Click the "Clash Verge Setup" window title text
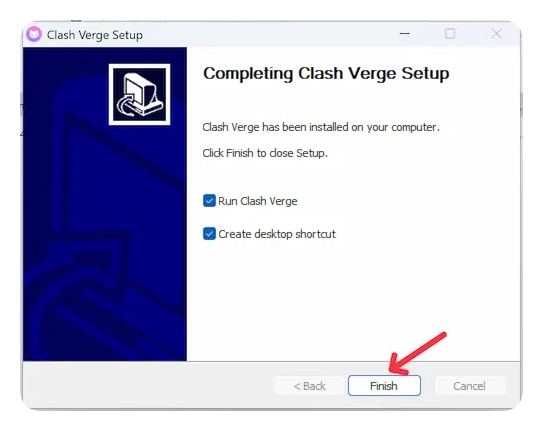The height and width of the screenshot is (431, 543). (x=95, y=35)
